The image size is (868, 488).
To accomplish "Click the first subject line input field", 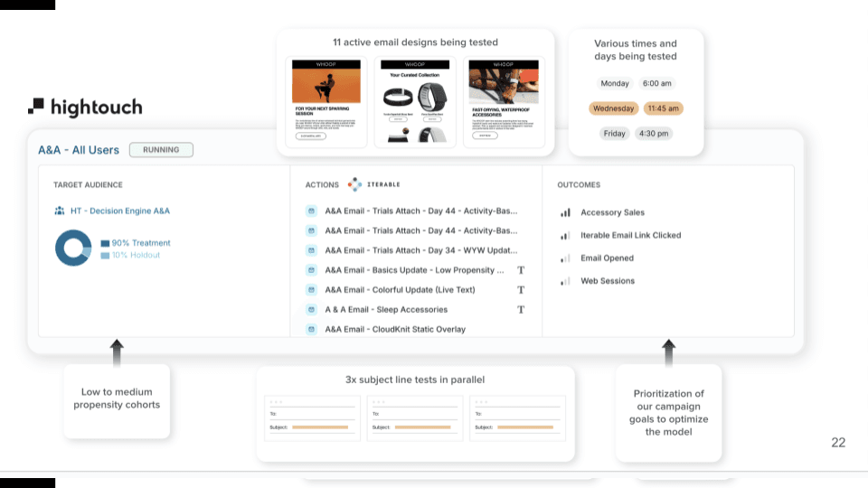I will coord(320,427).
